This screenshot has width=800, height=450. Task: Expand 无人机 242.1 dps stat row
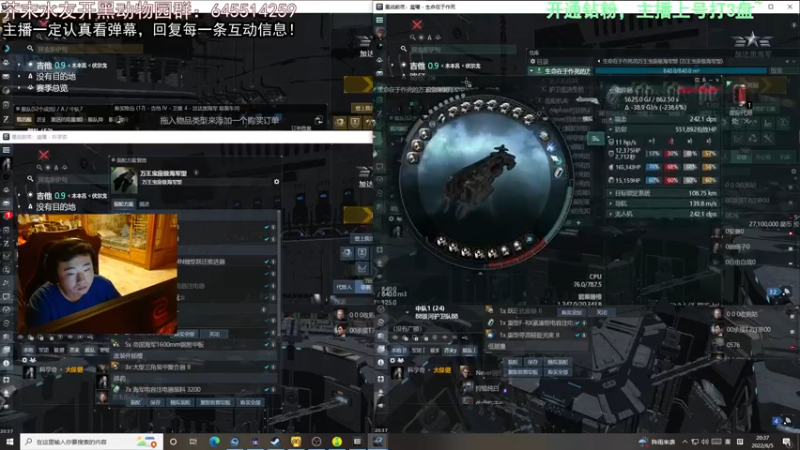click(664, 214)
